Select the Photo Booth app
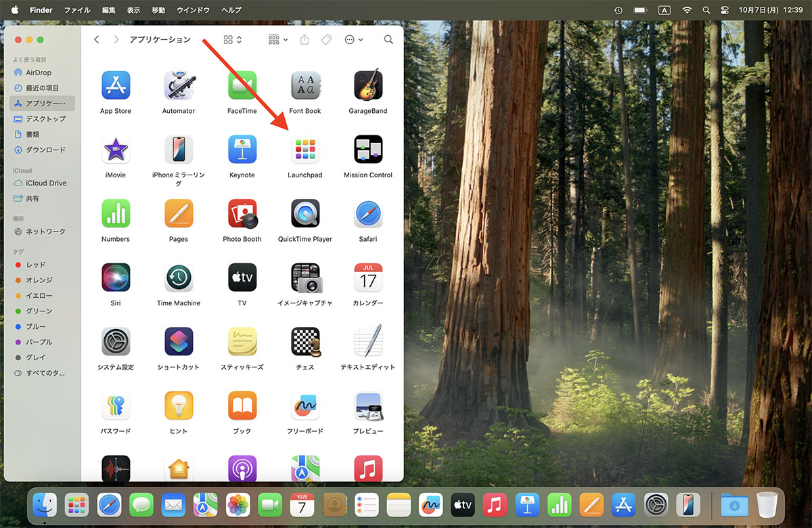 (242, 213)
